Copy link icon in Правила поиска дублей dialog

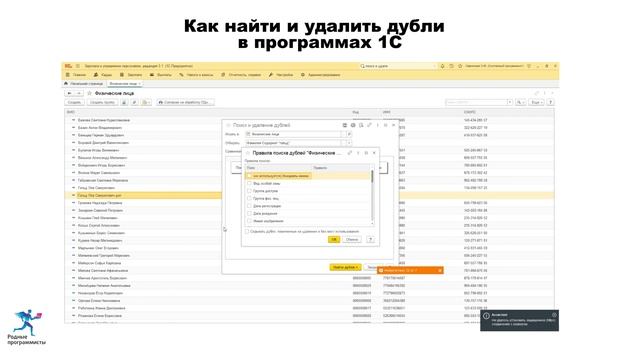click(x=350, y=153)
